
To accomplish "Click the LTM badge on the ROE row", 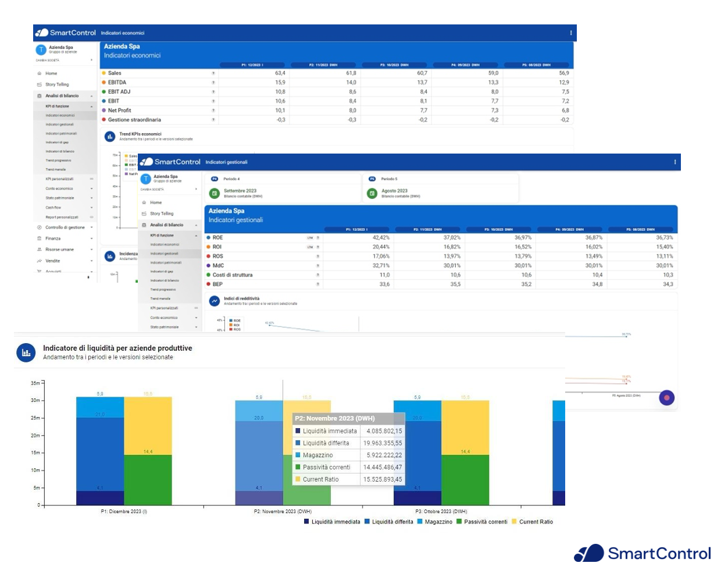I will [310, 238].
